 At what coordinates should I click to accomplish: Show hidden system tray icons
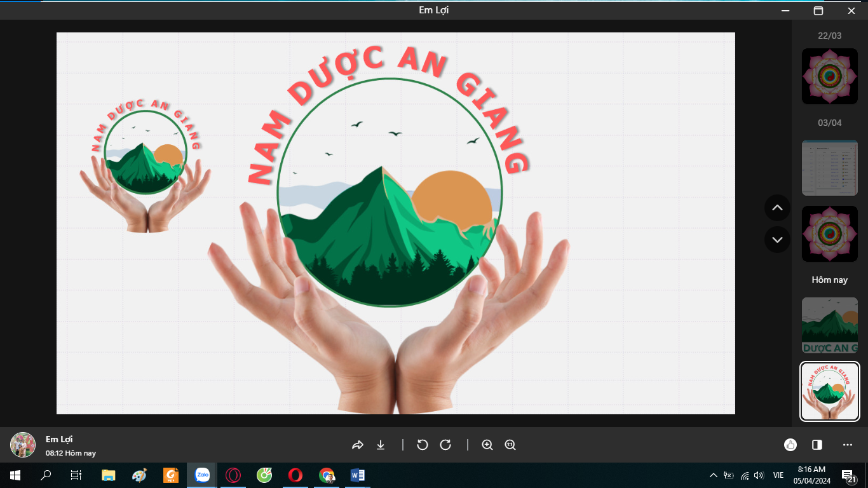[713, 475]
